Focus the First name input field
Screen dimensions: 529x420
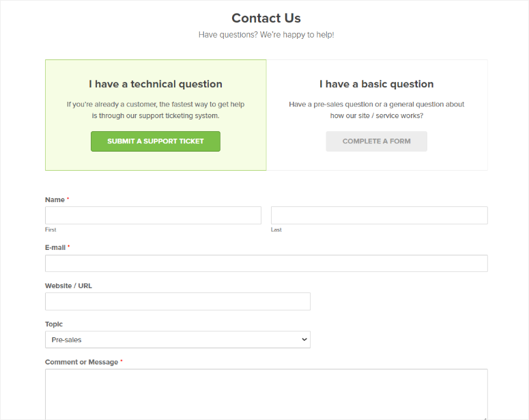click(153, 215)
